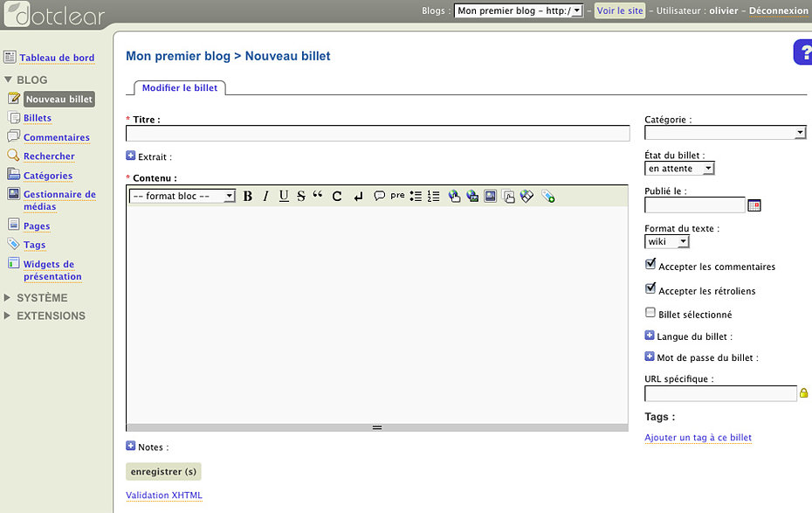Insert an unordered bullet list
This screenshot has width=812, height=513.
[416, 197]
